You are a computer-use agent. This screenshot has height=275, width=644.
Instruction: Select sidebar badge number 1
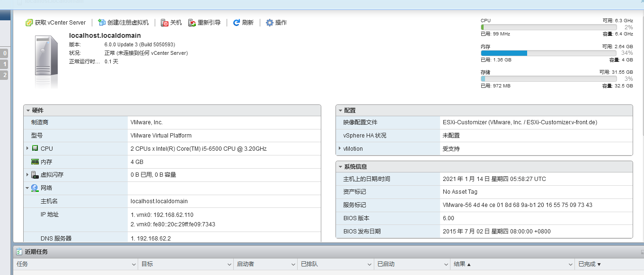pos(5,64)
